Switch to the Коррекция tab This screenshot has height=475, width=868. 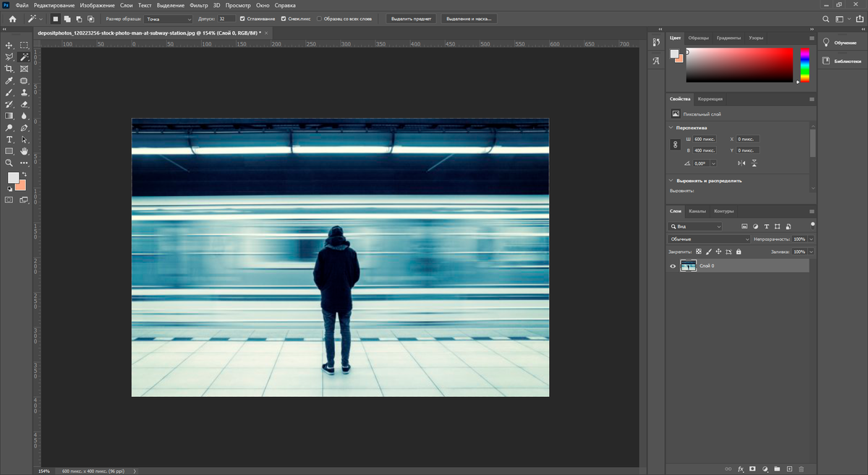pos(710,99)
